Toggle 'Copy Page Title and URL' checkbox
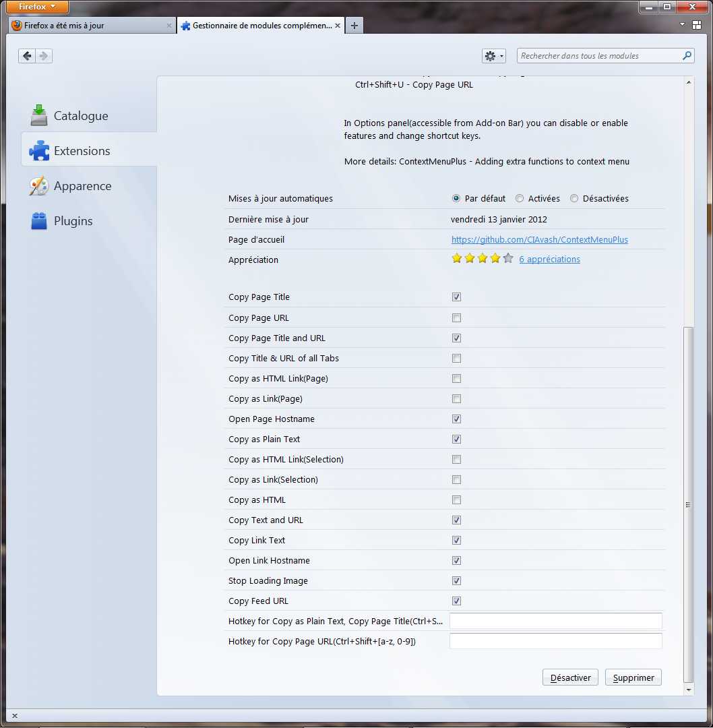Viewport: 713px width, 728px height. click(x=456, y=338)
